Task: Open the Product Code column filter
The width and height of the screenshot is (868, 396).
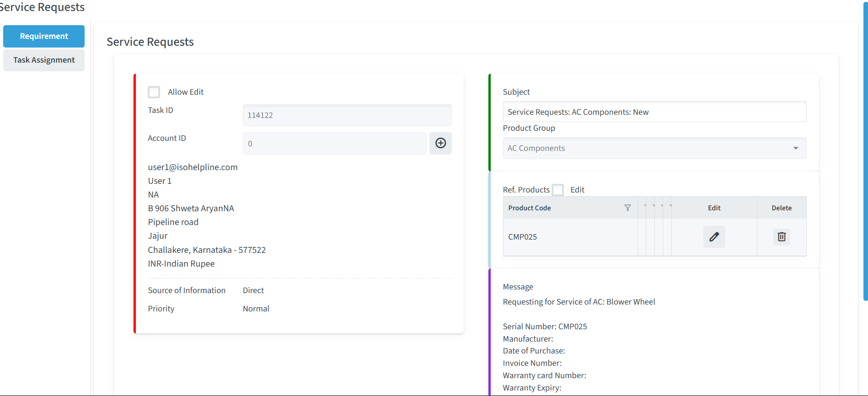Action: [627, 208]
